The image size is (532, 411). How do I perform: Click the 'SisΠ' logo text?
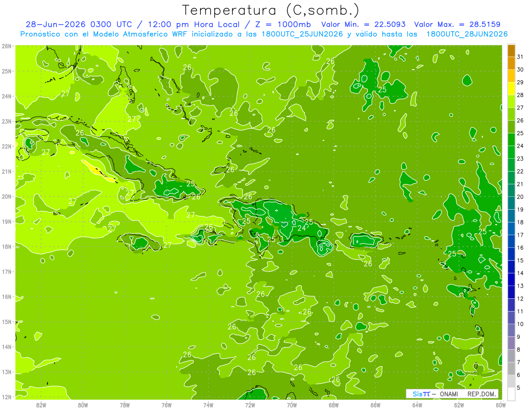coord(421,394)
